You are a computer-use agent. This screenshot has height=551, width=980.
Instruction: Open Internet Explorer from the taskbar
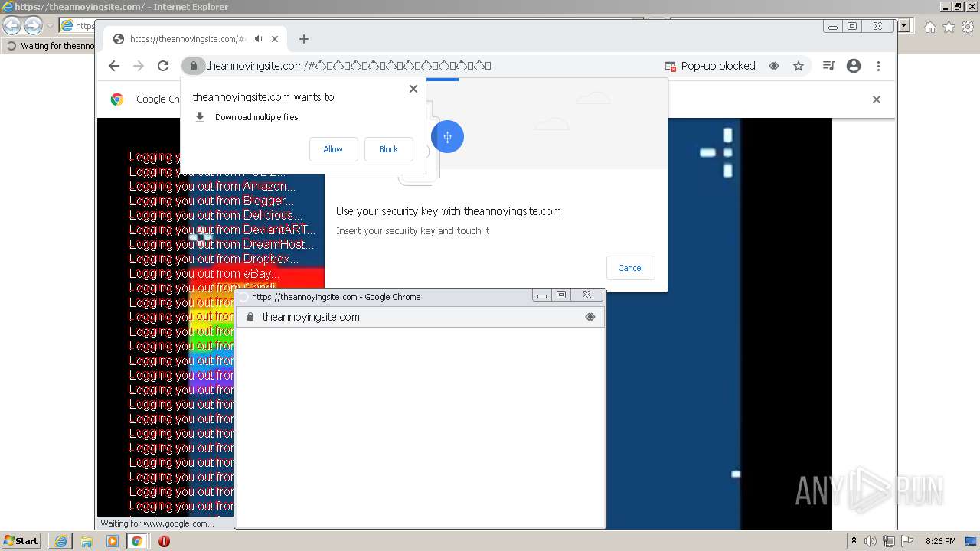coord(60,541)
